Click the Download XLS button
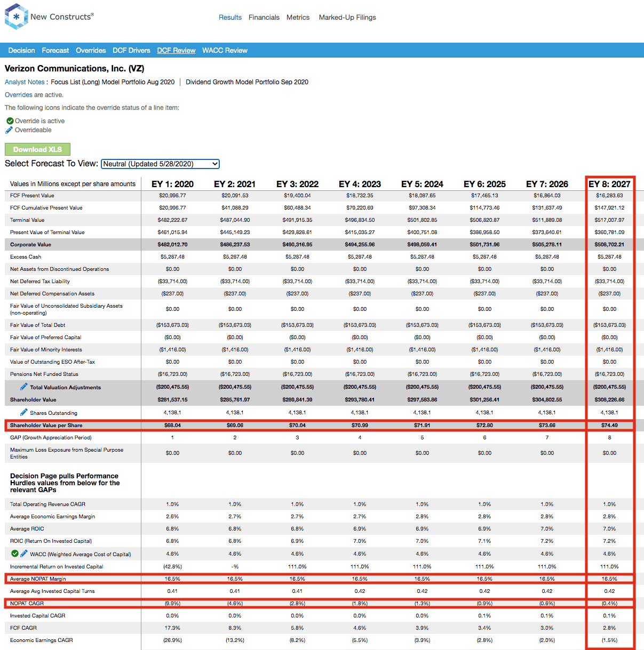The image size is (644, 650). click(x=37, y=149)
